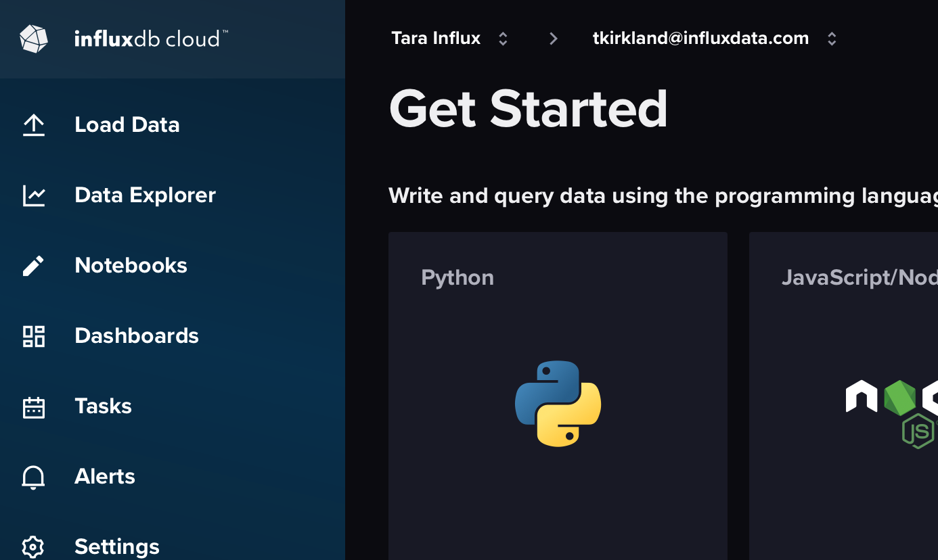The image size is (938, 560).
Task: Open Dashboards via the grid icon
Action: coord(33,335)
